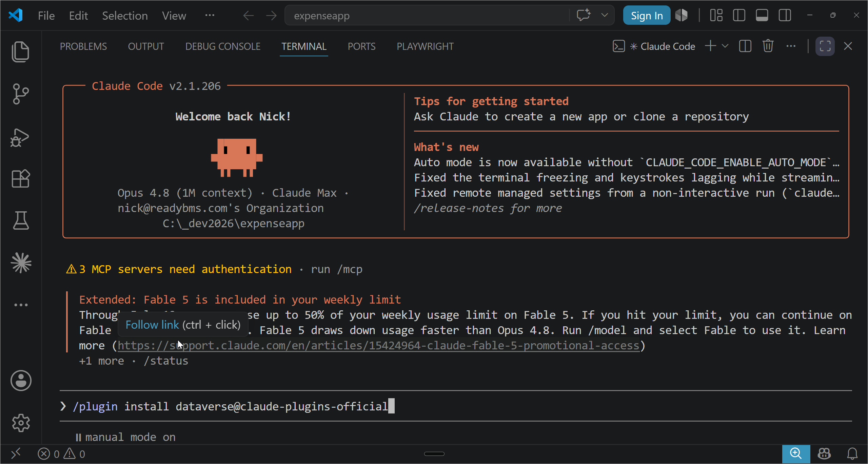This screenshot has width=868, height=464.
Task: Follow the support.claude.com promotional access link
Action: [378, 346]
